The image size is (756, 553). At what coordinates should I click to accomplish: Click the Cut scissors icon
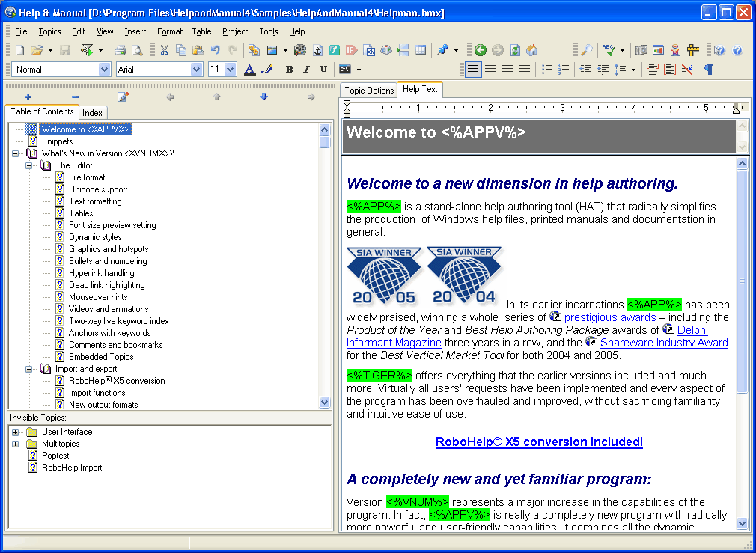(164, 50)
